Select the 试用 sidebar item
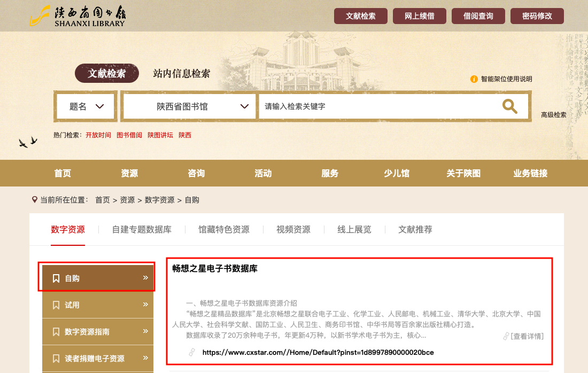The width and height of the screenshot is (588, 373). pyautogui.click(x=98, y=305)
